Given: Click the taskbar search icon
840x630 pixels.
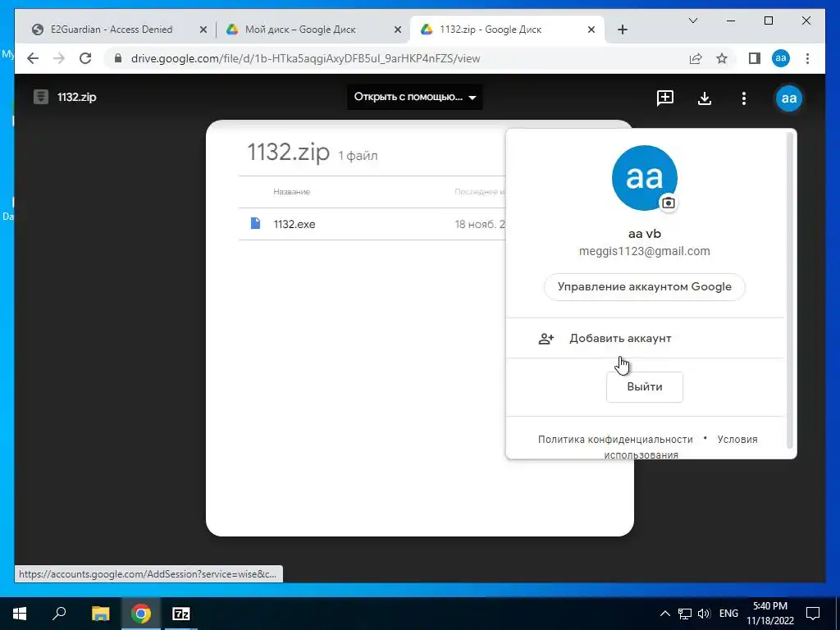Looking at the screenshot, I should [59, 614].
